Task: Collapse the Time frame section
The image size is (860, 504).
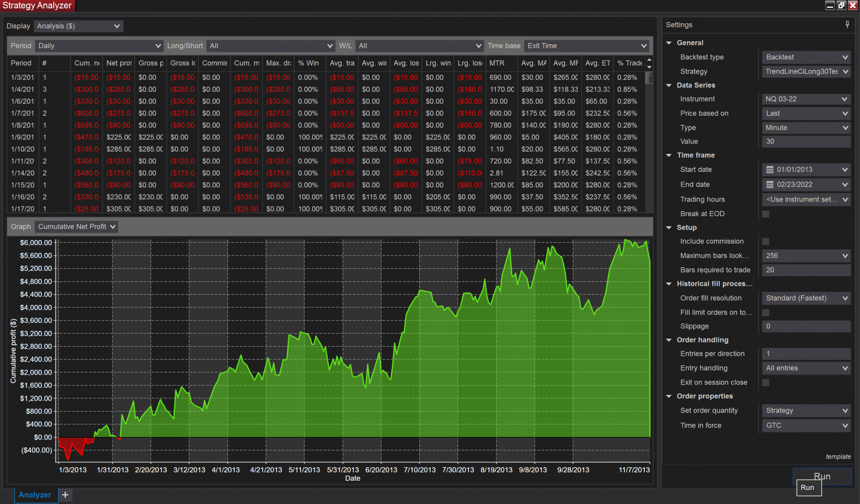Action: click(669, 155)
